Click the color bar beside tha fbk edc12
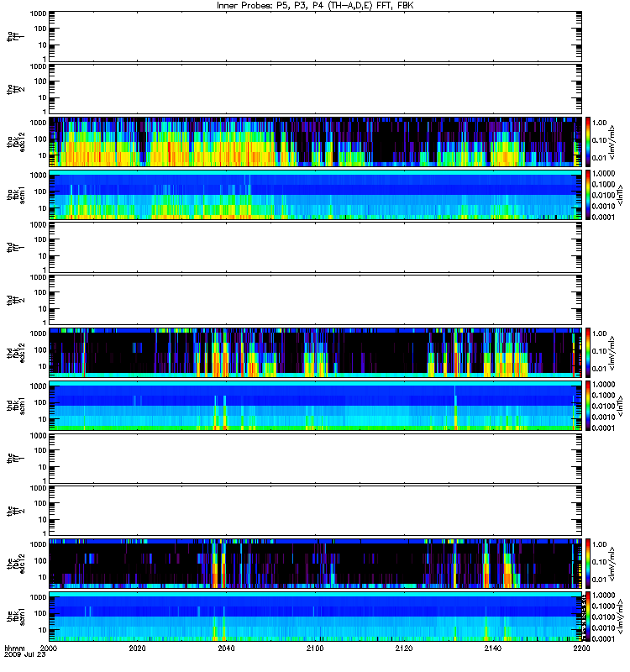The image size is (630, 672). (587, 142)
